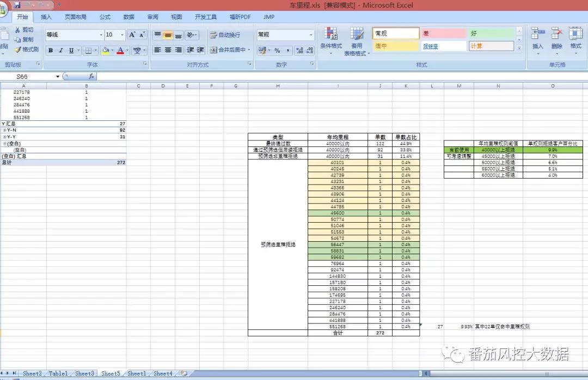
Task: Click the fill color bucket icon
Action: [106, 50]
